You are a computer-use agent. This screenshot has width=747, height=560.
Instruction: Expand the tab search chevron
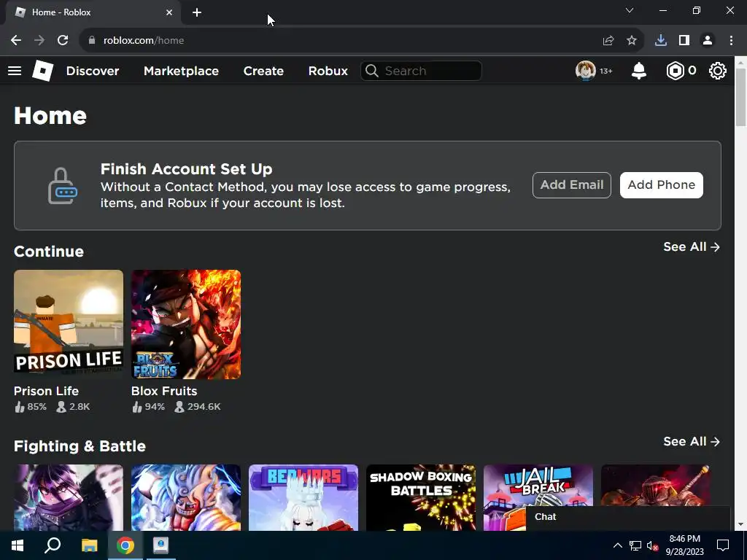coord(630,10)
